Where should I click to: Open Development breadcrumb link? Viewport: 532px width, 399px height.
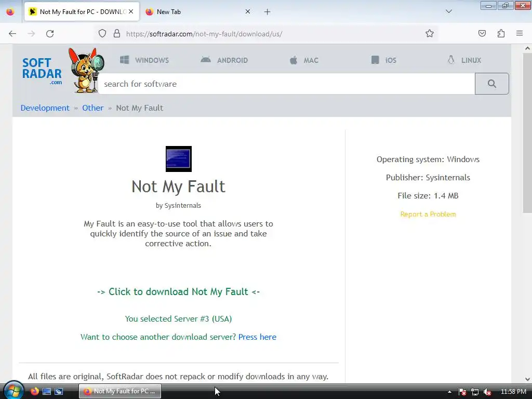click(x=45, y=108)
